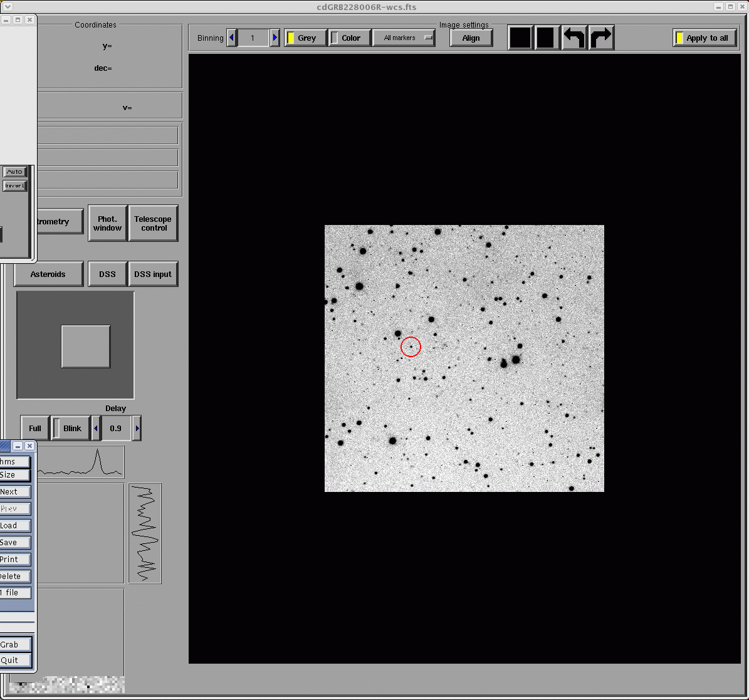Viewport: 749px width, 700px height.
Task: Toggle Blink mode
Action: 71,428
